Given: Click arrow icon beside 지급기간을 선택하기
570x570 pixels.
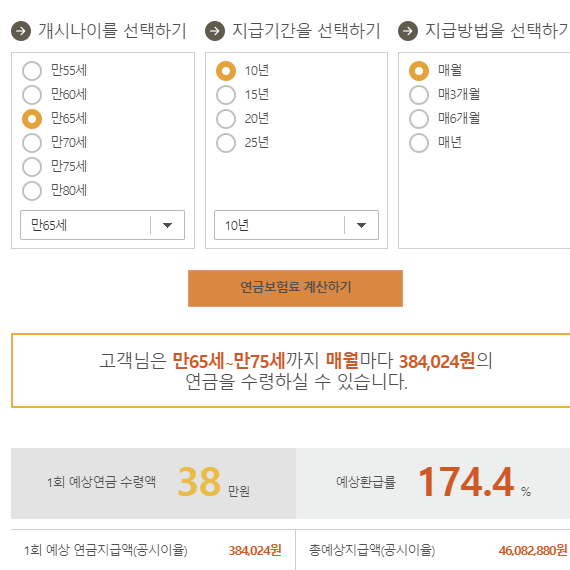Looking at the screenshot, I should 215,31.
